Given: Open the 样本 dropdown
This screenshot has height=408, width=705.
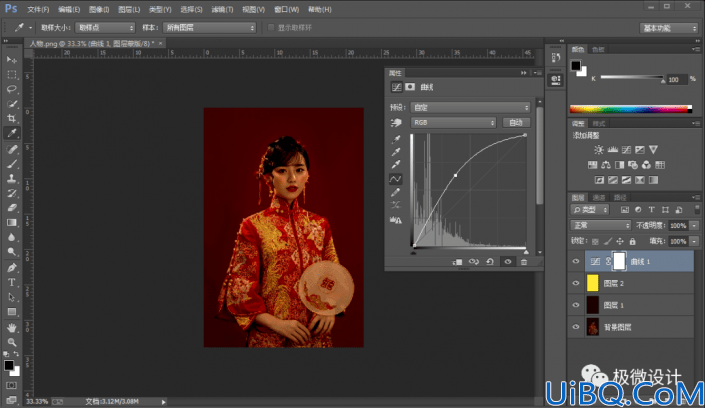Looking at the screenshot, I should [x=210, y=28].
